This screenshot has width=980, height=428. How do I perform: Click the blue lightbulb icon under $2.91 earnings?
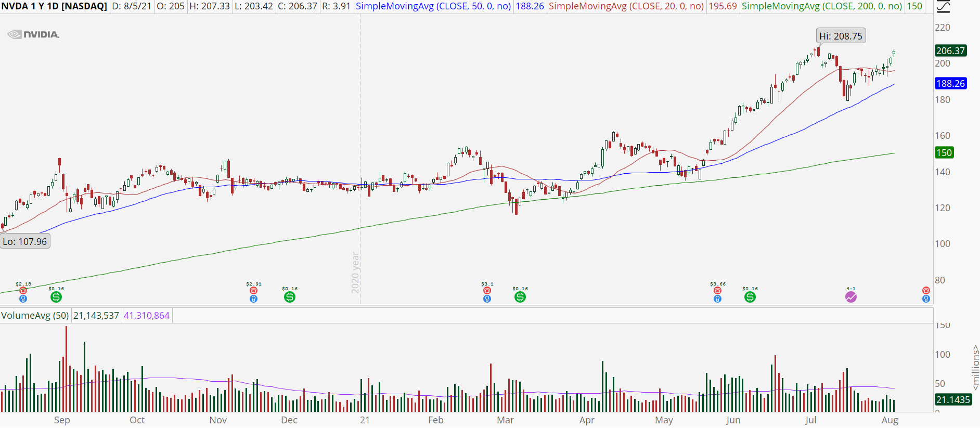(x=253, y=299)
